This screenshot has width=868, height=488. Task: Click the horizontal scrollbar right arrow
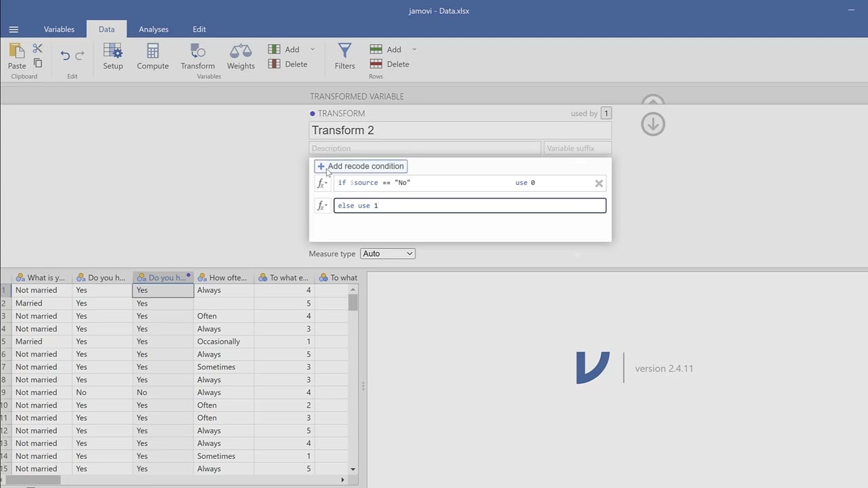click(x=342, y=480)
